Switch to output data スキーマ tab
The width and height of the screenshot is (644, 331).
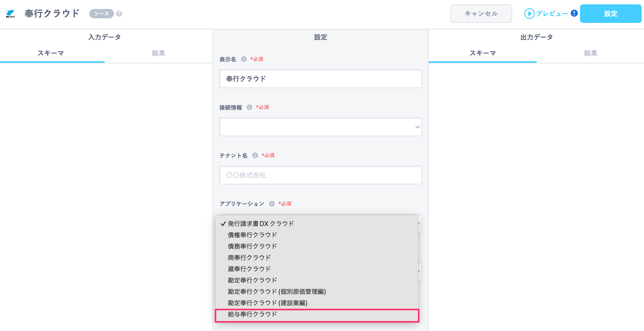483,53
